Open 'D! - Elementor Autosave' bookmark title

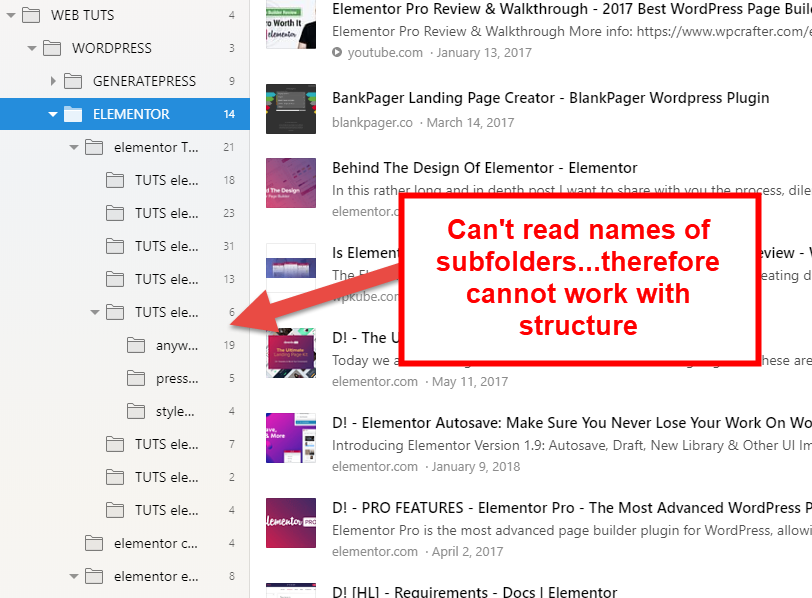tap(572, 422)
